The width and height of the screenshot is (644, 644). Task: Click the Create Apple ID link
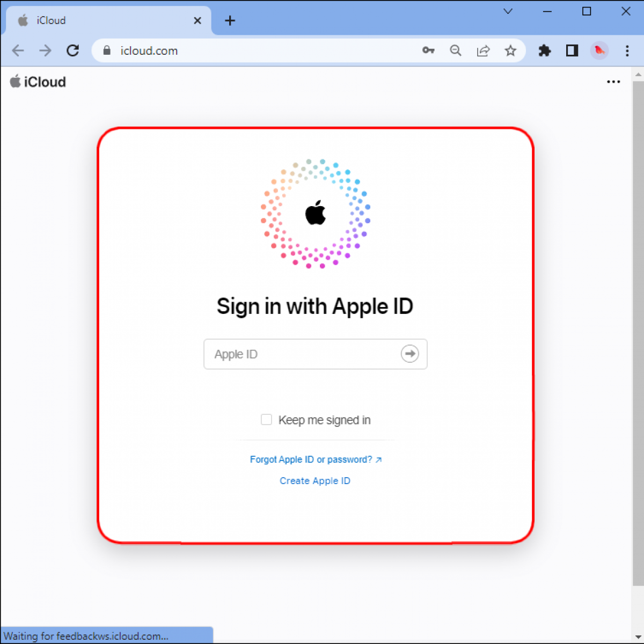click(x=315, y=481)
